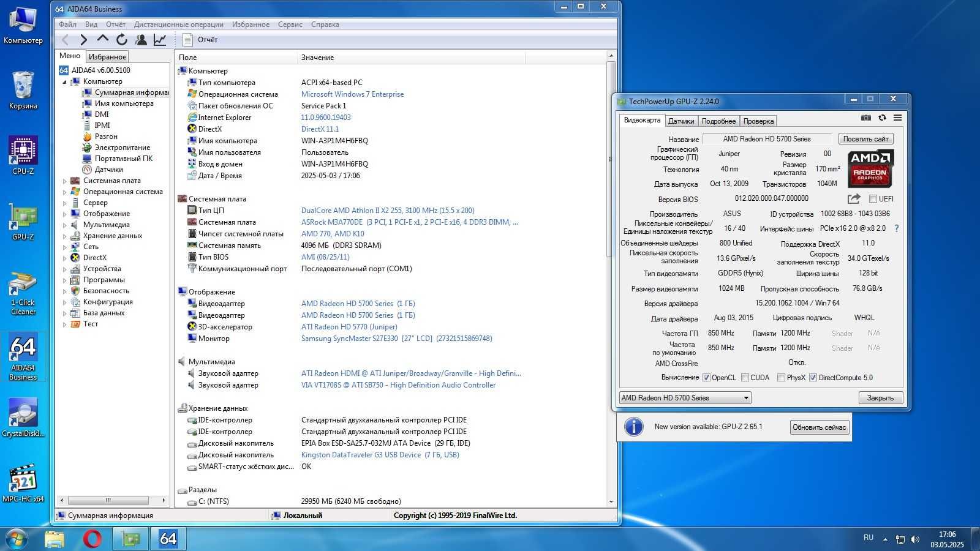Screen dimensions: 980x551
Task: Click the Отчёт report toolbar button
Action: tap(201, 40)
